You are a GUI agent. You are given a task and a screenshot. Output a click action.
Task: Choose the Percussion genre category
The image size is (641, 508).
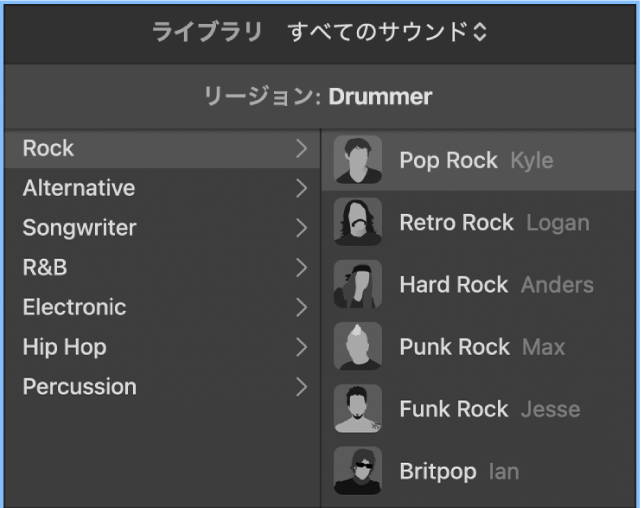pyautogui.click(x=162, y=387)
